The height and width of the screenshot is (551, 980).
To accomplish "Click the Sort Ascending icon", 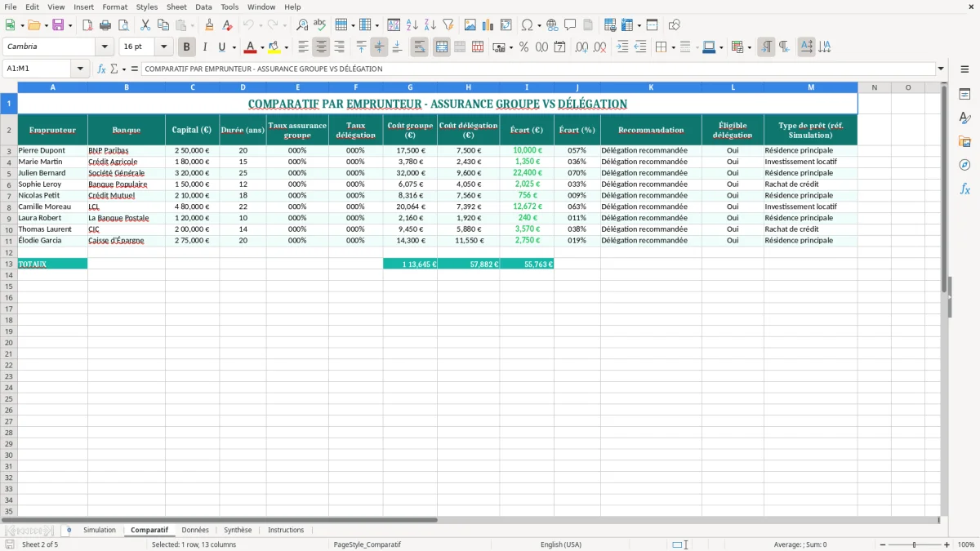I will (x=412, y=25).
